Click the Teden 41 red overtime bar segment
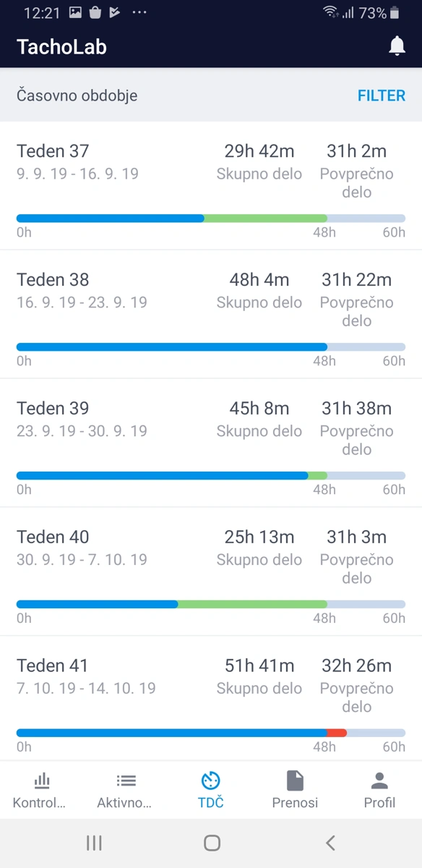The width and height of the screenshot is (422, 868). 337,733
